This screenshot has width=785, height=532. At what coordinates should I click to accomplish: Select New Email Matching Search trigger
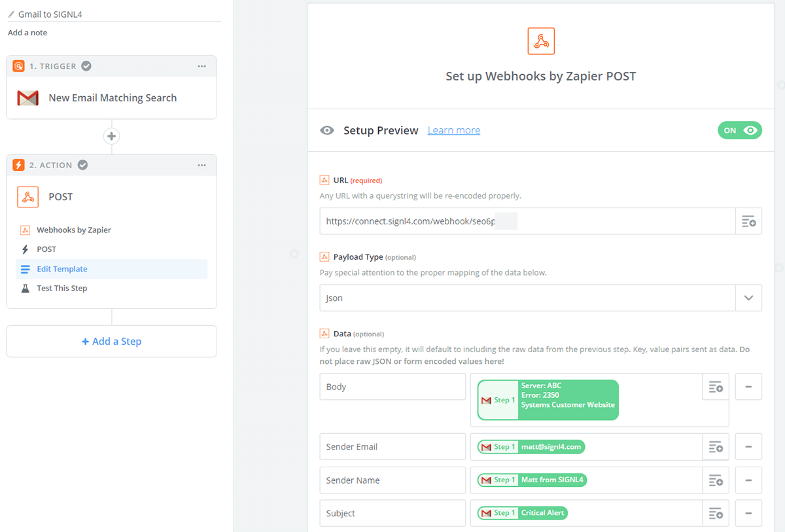113,98
